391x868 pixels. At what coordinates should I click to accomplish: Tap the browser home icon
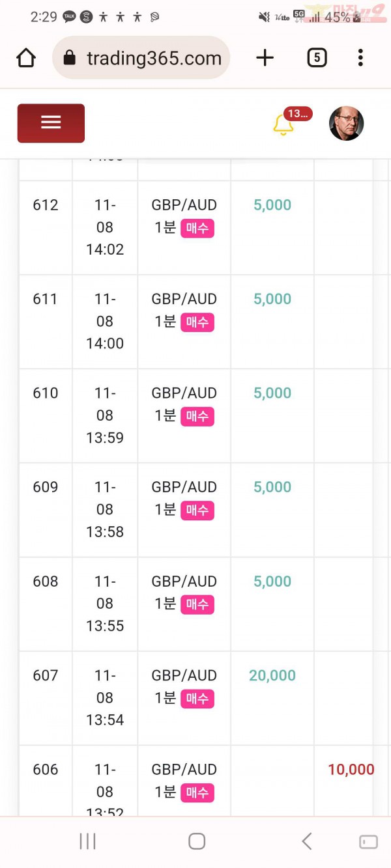[x=26, y=58]
